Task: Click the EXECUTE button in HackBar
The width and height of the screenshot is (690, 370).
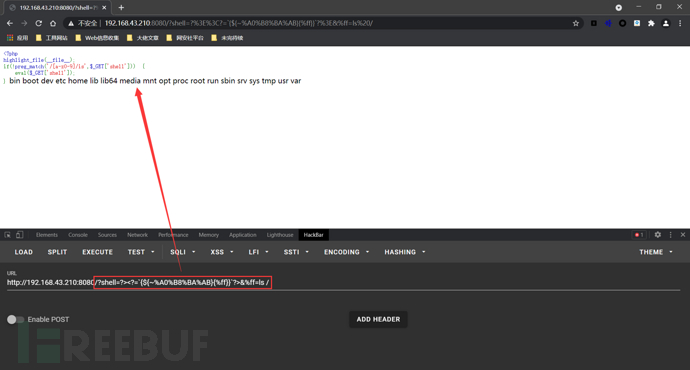Action: coord(97,252)
